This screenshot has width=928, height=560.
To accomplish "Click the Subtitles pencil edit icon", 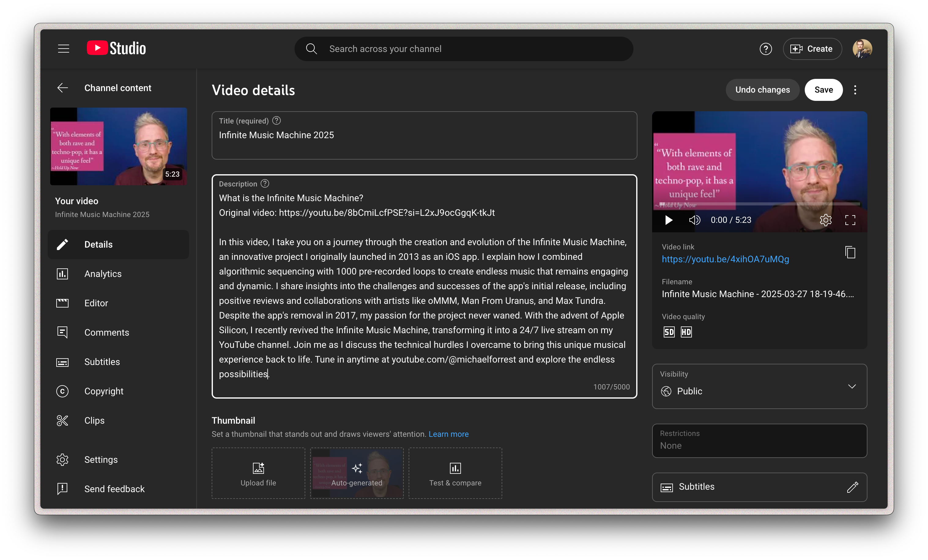I will pos(852,487).
